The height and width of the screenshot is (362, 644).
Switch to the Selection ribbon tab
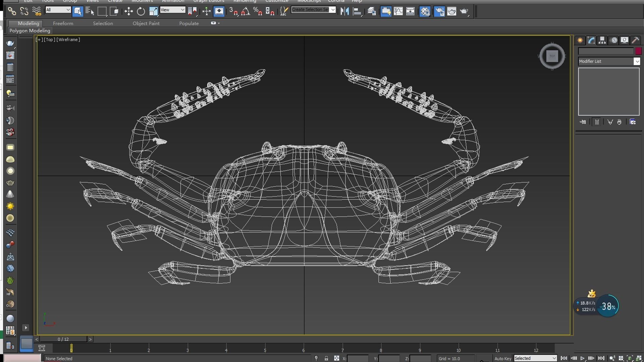click(x=103, y=23)
